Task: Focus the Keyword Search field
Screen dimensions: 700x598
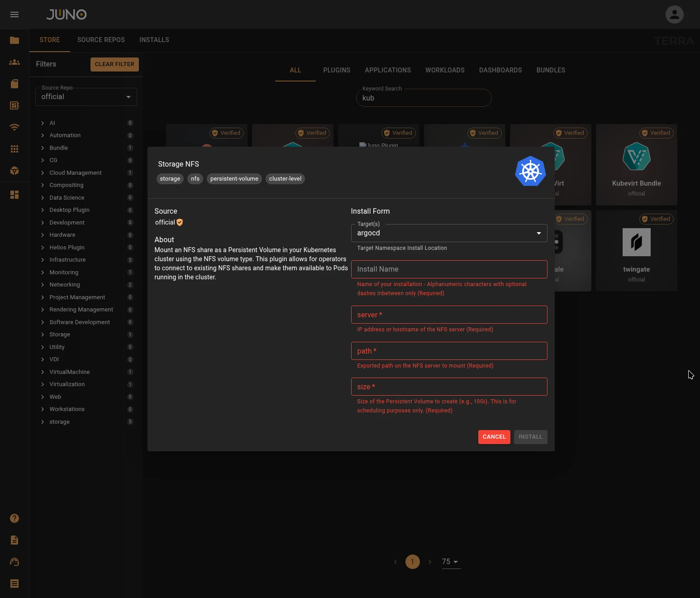Action: (424, 98)
